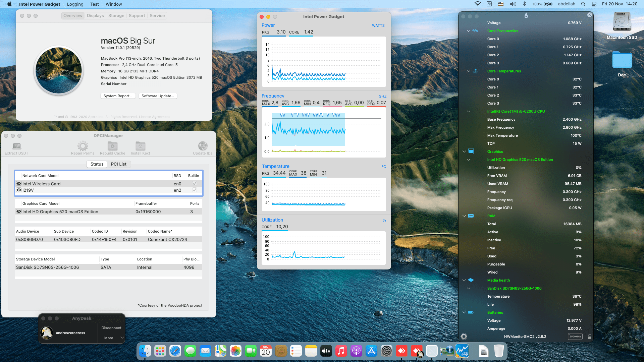The height and width of the screenshot is (362, 644).
Task: Click the Intel Power Gadget dock icon
Action: click(462, 351)
